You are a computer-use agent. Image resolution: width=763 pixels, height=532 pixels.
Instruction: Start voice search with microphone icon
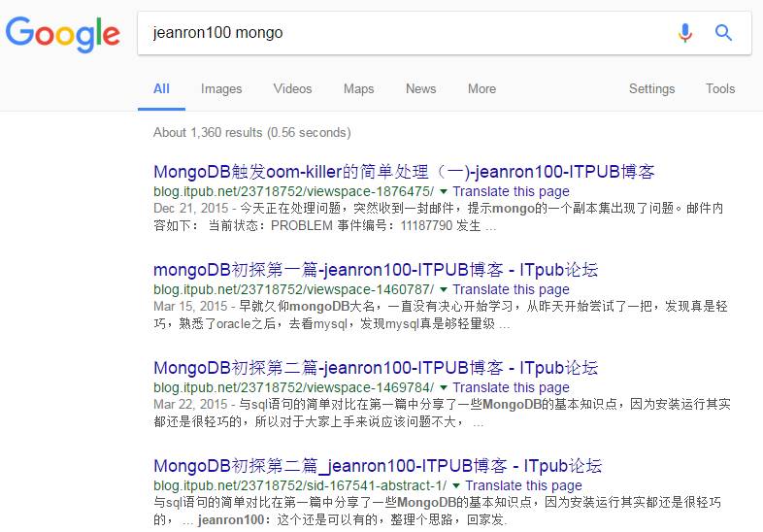[685, 33]
